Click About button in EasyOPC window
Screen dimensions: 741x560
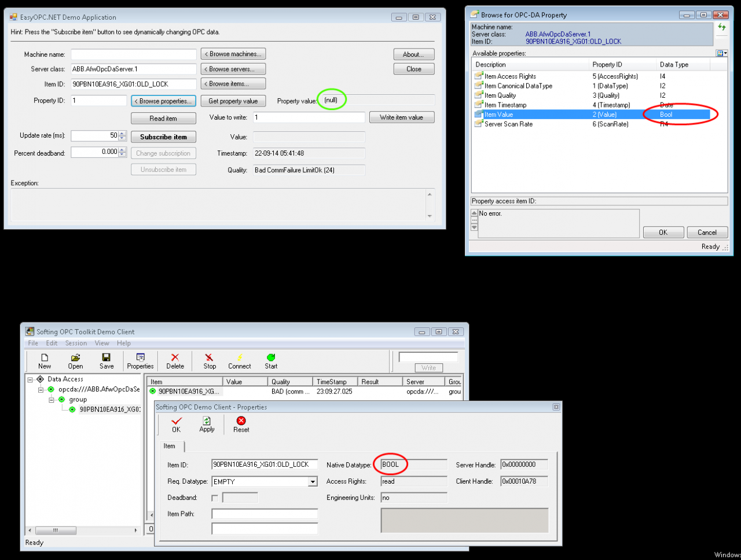(x=414, y=54)
